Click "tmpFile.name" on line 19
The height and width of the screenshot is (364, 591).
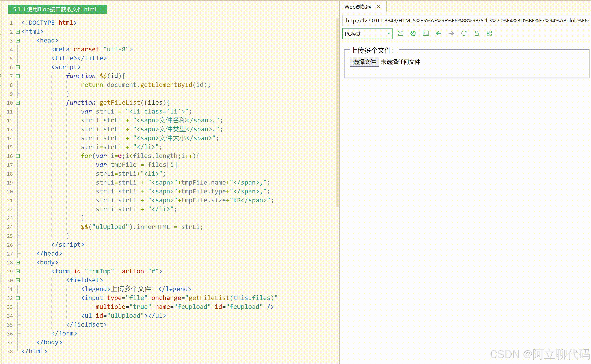coord(203,182)
